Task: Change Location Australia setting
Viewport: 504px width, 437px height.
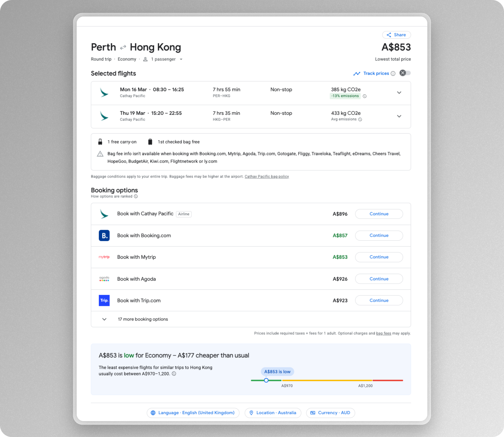Action: click(x=273, y=413)
